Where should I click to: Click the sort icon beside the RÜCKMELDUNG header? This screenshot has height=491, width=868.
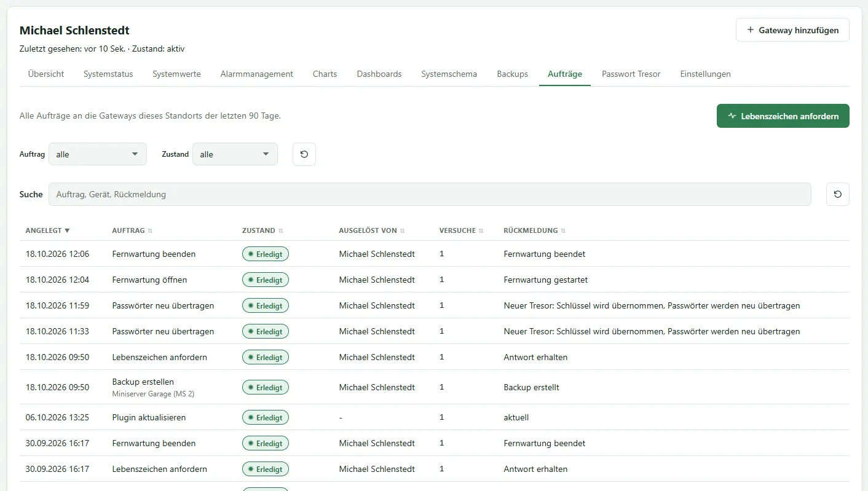click(x=563, y=230)
